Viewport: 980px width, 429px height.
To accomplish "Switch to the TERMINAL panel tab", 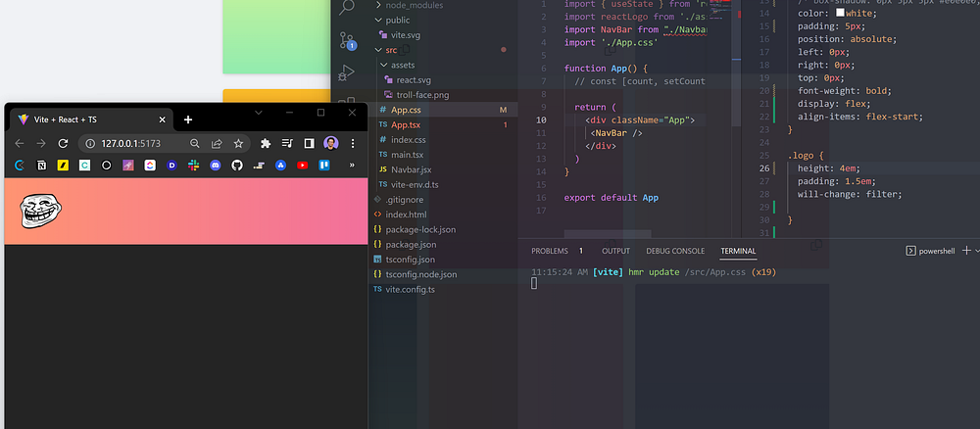I will coord(738,251).
